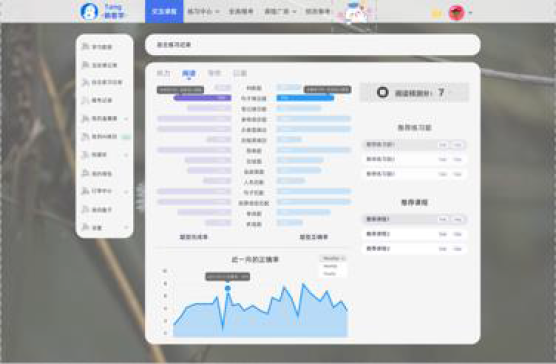Open the Weekly period dropdown above the chart
This screenshot has width=556, height=364.
pyautogui.click(x=334, y=258)
